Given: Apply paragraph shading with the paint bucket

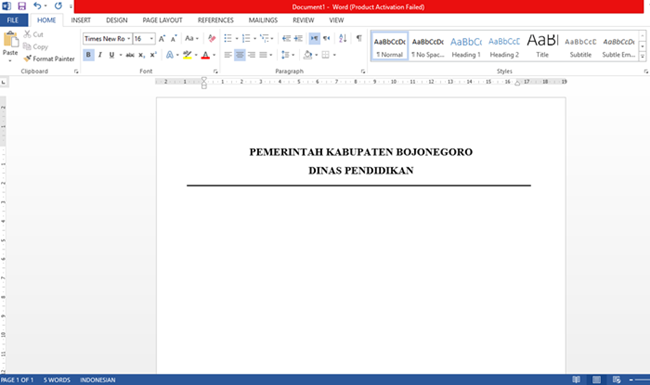Looking at the screenshot, I should pyautogui.click(x=308, y=55).
